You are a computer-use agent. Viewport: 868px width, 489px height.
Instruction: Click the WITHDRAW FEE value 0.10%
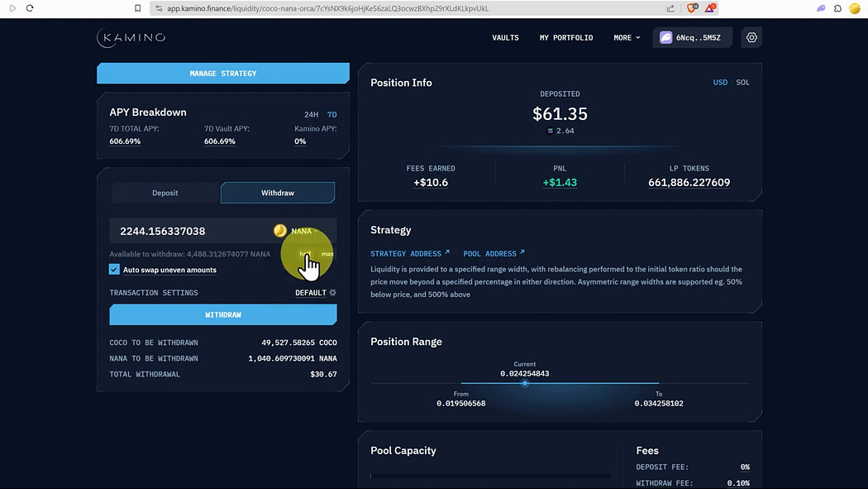pos(738,483)
